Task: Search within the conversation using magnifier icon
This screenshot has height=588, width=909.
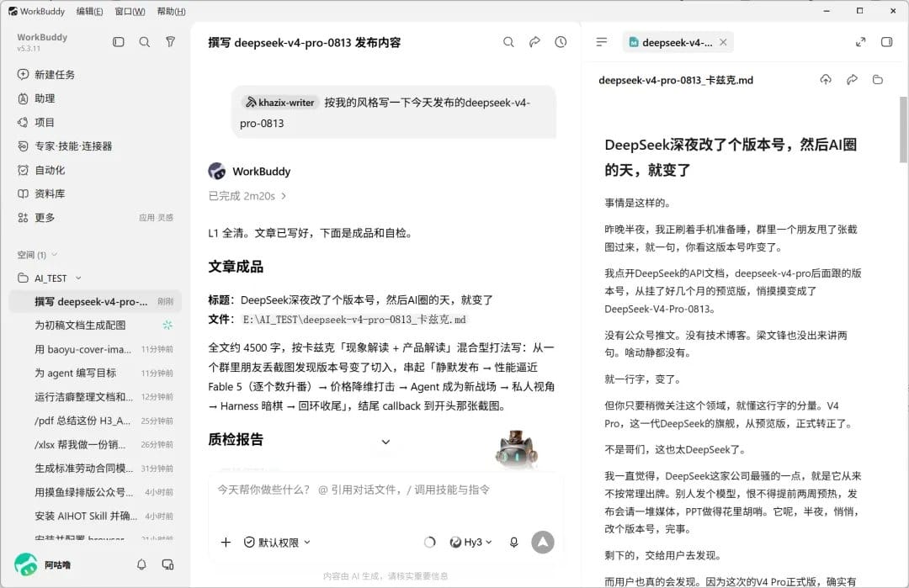Action: click(508, 42)
